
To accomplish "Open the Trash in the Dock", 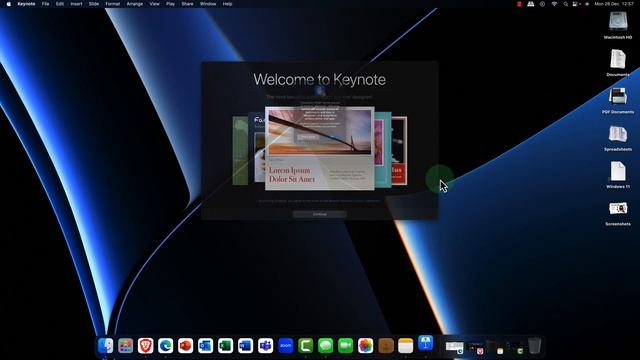I will click(535, 346).
